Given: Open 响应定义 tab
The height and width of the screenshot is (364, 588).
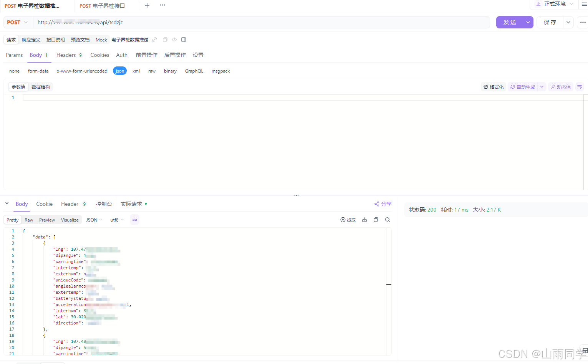Looking at the screenshot, I should pos(31,40).
